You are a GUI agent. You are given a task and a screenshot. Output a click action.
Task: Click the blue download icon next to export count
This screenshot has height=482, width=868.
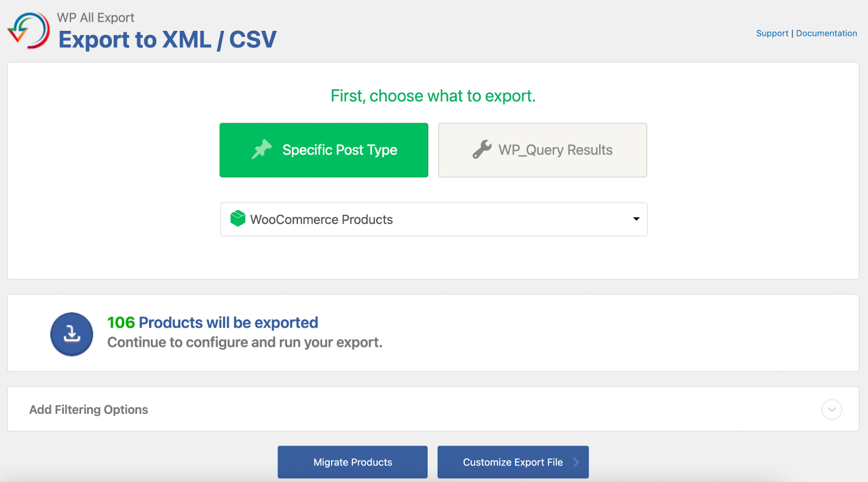72,334
